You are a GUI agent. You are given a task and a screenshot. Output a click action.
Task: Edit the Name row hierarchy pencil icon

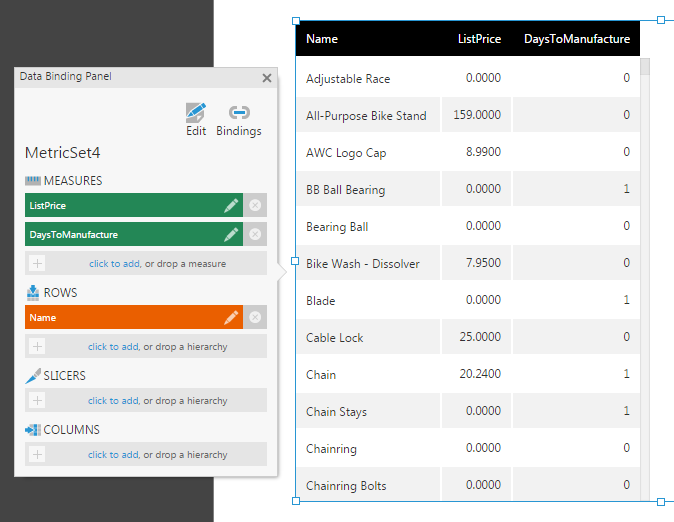[x=231, y=317]
